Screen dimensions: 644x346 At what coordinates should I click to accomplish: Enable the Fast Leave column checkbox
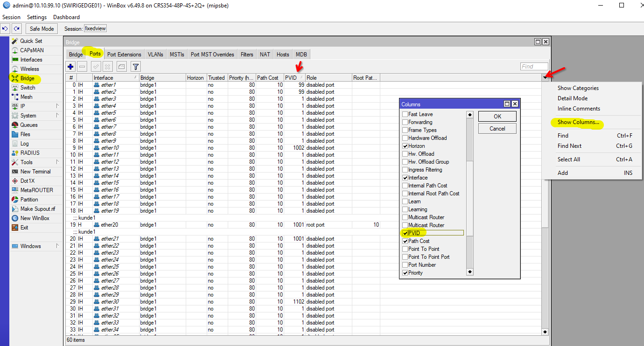pos(405,114)
